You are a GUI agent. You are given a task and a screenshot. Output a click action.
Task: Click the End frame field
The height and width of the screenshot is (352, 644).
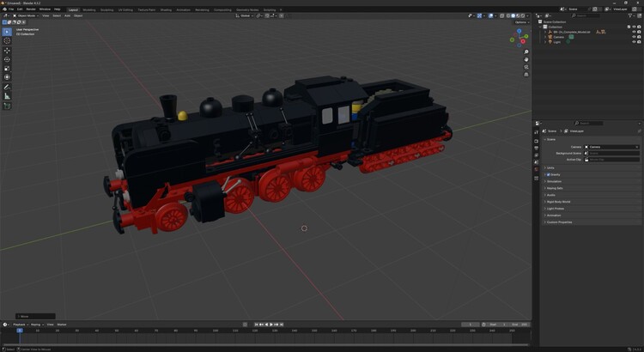pyautogui.click(x=519, y=325)
